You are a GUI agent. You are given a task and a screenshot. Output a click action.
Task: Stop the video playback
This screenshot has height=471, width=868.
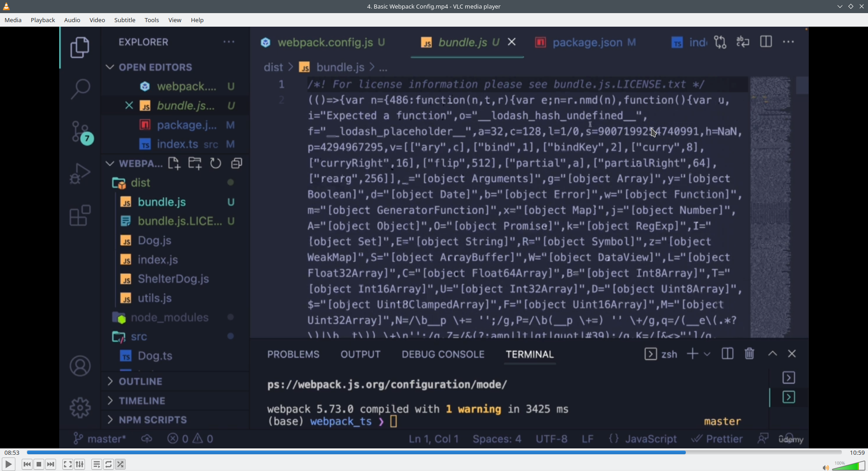click(39, 464)
